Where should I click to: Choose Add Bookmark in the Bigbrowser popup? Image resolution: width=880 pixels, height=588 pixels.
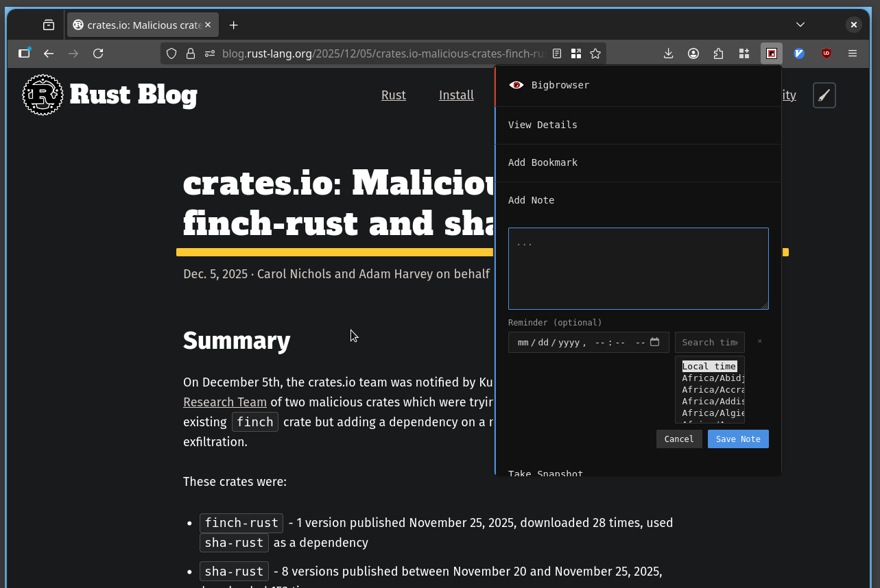point(543,162)
